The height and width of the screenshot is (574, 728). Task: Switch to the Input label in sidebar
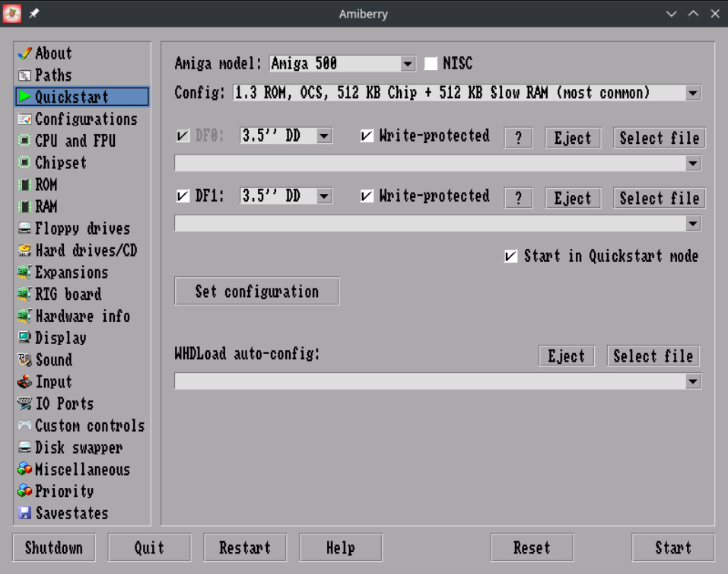54,382
